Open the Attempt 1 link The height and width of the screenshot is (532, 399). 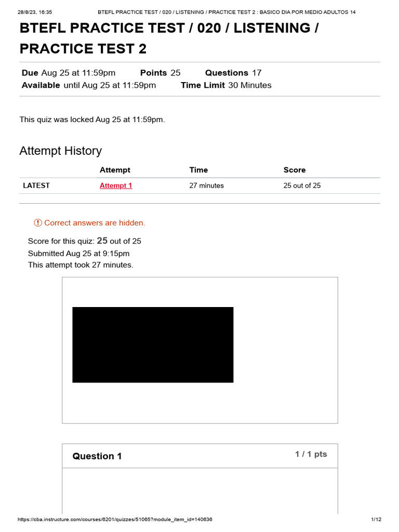point(116,185)
